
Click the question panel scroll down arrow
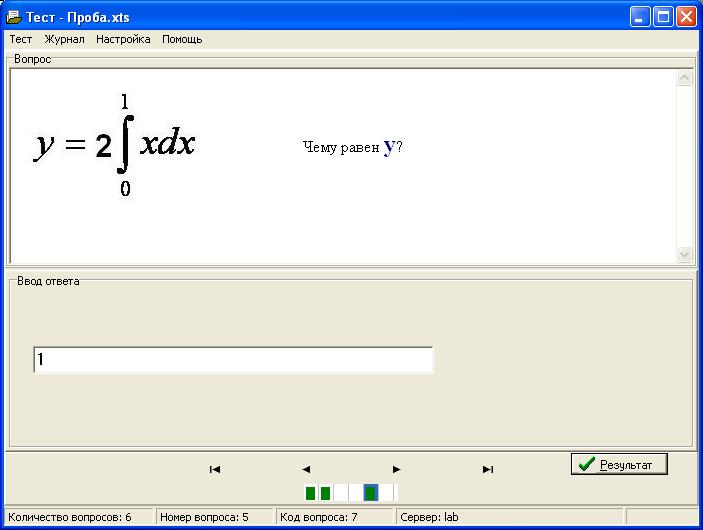coord(685,255)
